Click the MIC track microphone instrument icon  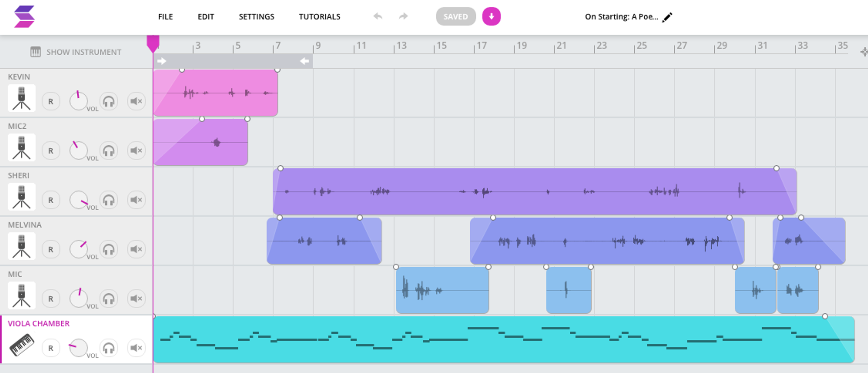[21, 295]
